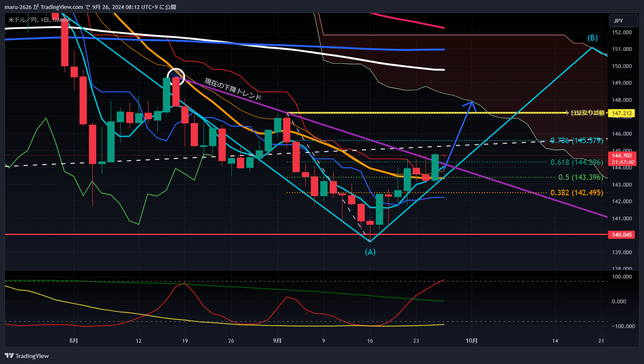644x364 pixels.
Task: Select the 0.618 (144.296) Fibonacci label
Action: tap(577, 162)
